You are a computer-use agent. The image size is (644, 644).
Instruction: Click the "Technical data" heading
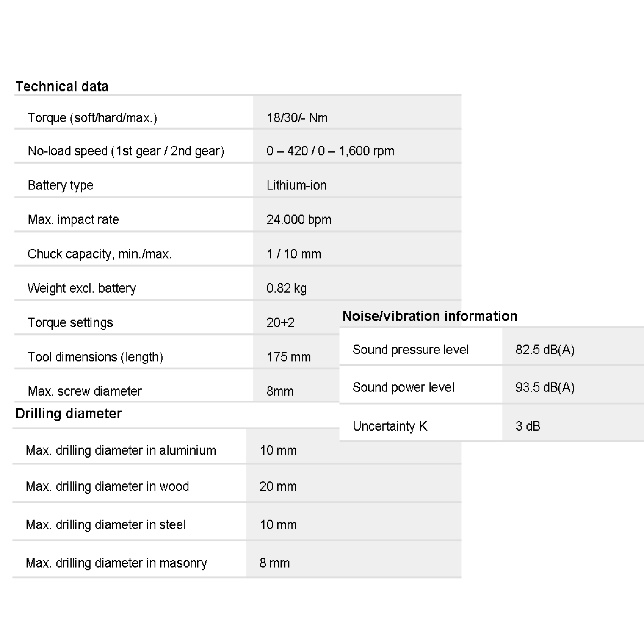coord(62,87)
